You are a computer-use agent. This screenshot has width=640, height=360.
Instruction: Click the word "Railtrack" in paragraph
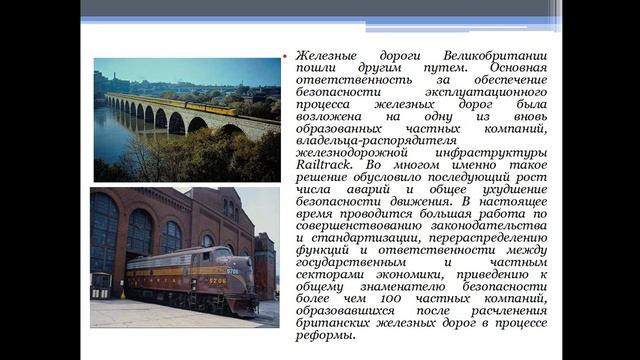[324, 165]
